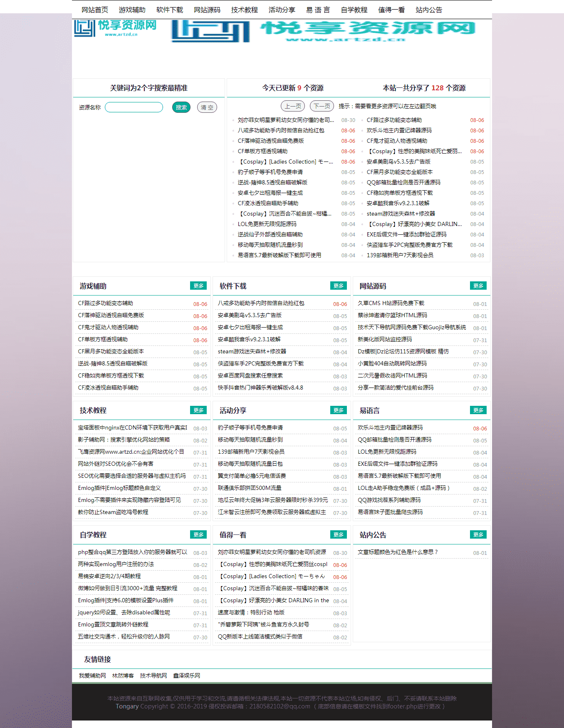Focus the 资源名称 search input field
This screenshot has height=728, width=564.
click(x=134, y=107)
